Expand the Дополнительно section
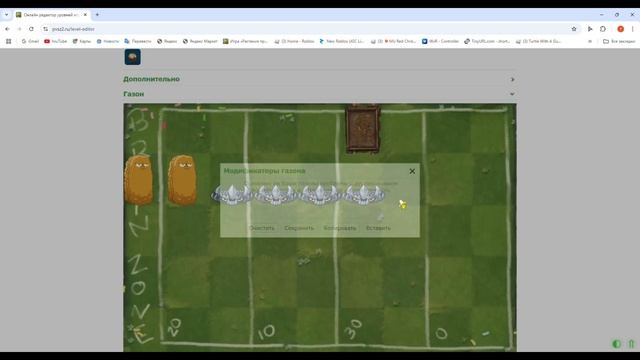This screenshot has height=360, width=640. (512, 79)
